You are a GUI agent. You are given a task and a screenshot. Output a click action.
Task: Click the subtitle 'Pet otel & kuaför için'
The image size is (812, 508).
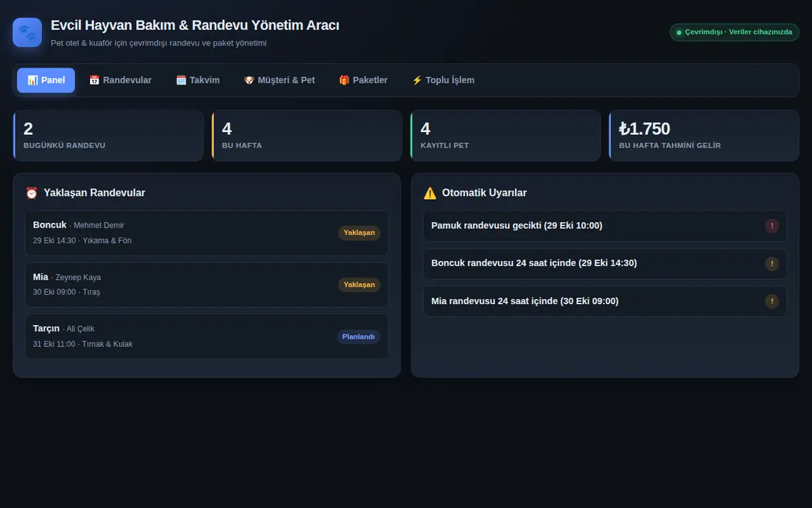pos(158,43)
